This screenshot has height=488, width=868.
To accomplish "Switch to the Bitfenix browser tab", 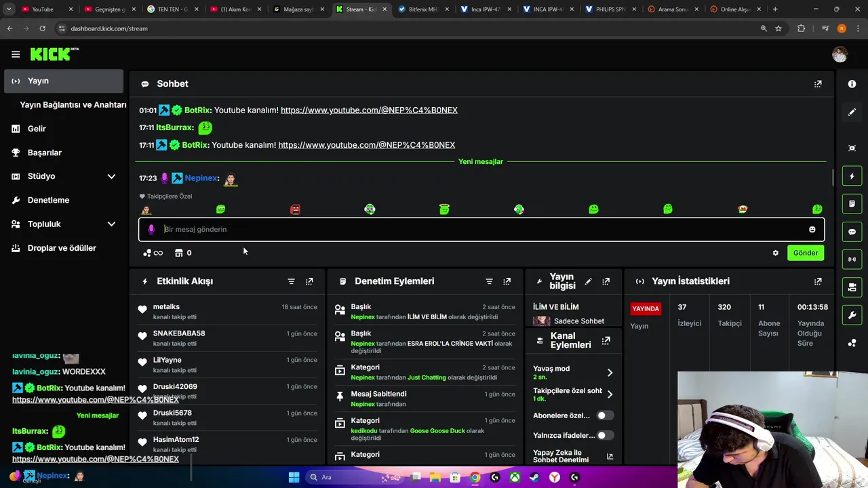I will tap(423, 9).
